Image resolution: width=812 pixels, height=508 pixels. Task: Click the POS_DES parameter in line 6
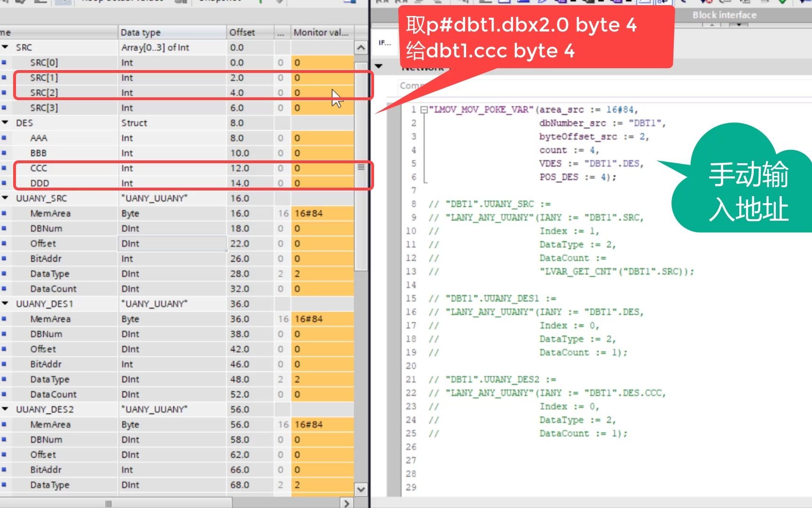pos(559,177)
